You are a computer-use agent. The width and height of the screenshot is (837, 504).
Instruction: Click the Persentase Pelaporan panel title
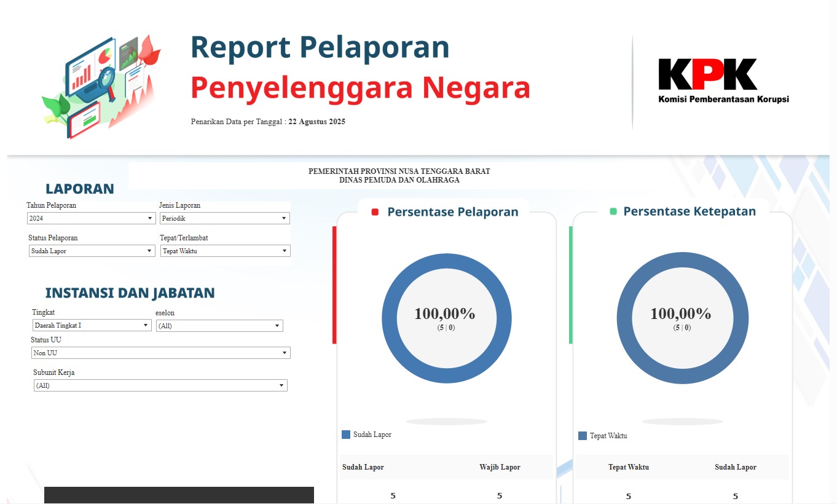pos(452,212)
